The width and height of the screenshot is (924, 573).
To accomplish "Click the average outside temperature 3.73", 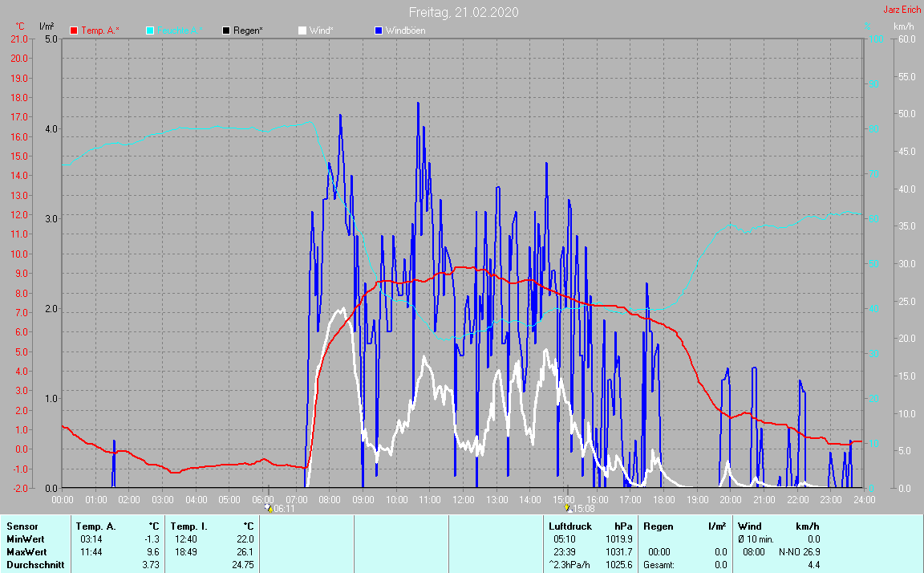I will point(151,565).
